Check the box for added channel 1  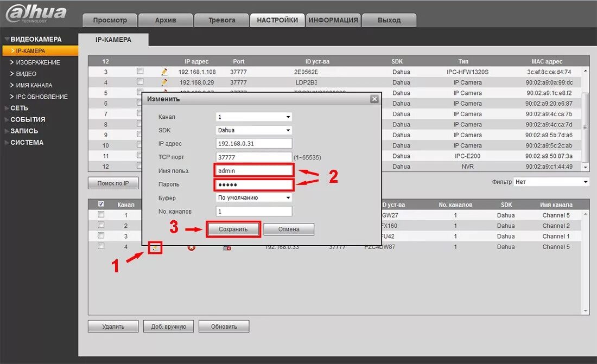(101, 215)
